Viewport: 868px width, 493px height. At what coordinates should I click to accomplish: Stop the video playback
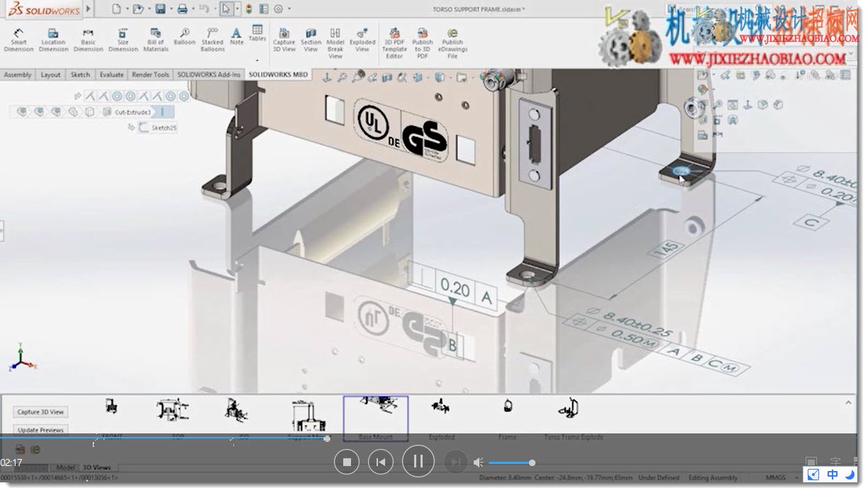click(x=347, y=462)
